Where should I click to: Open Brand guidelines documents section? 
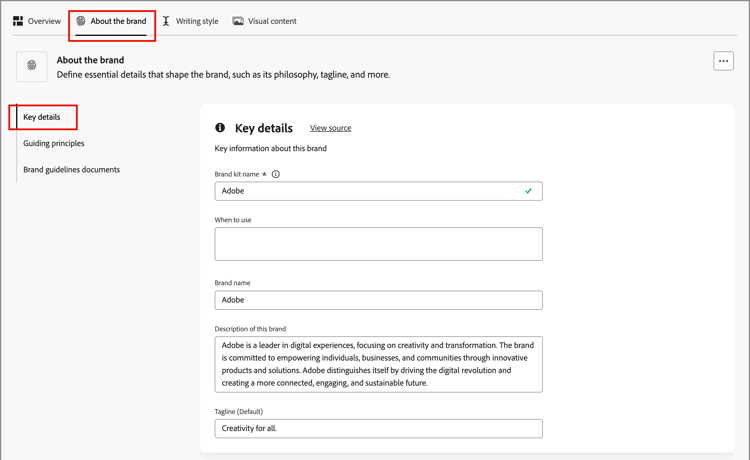[72, 170]
